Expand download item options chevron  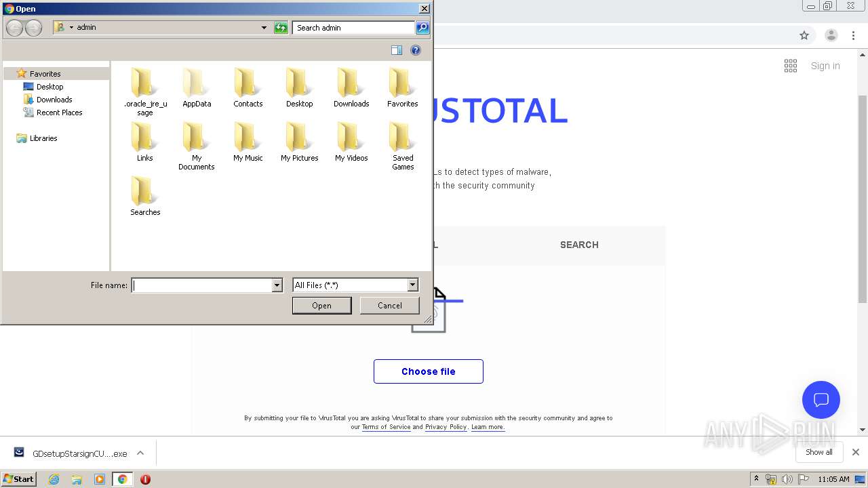(x=140, y=453)
